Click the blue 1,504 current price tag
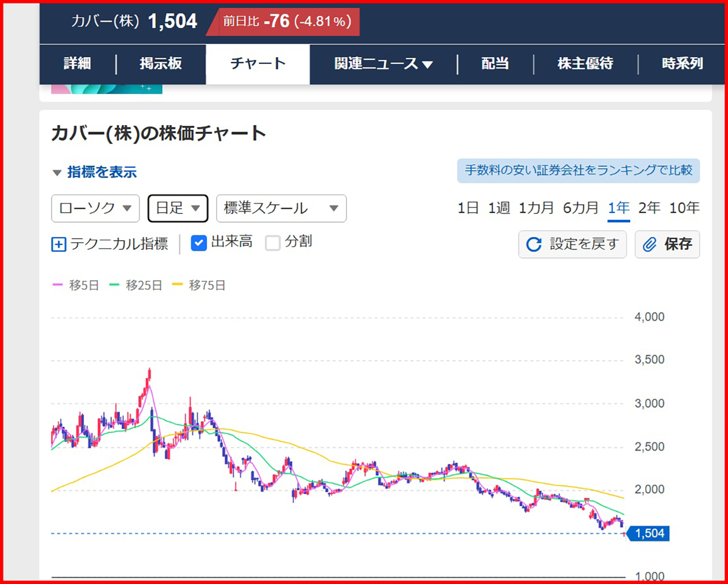728x584 pixels. click(x=649, y=534)
